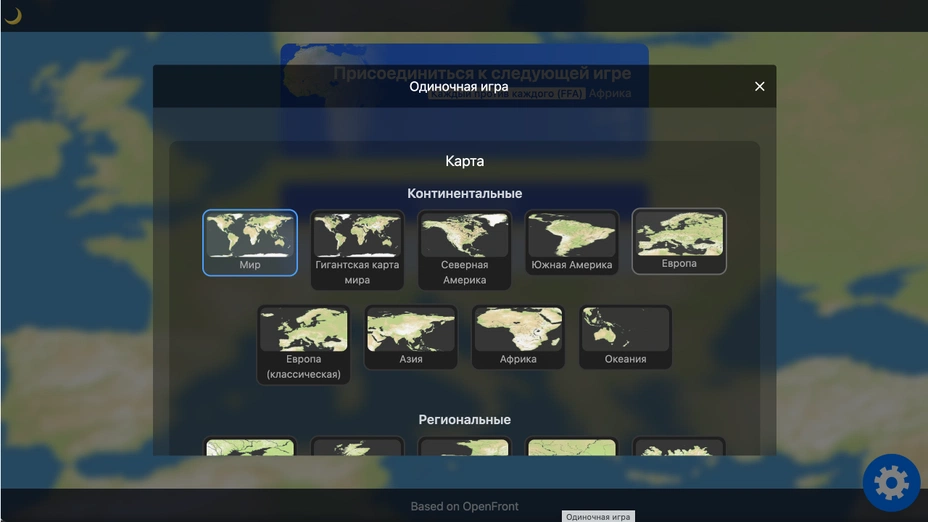
Task: Select the Южная Америка map thumbnail
Action: point(572,242)
